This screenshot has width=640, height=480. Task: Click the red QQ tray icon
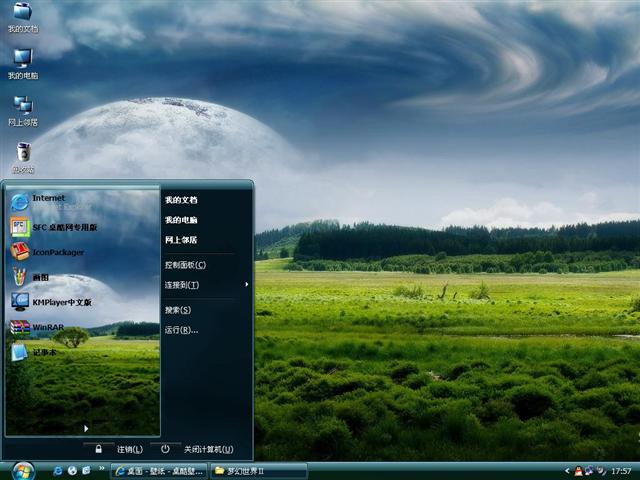coord(578,471)
